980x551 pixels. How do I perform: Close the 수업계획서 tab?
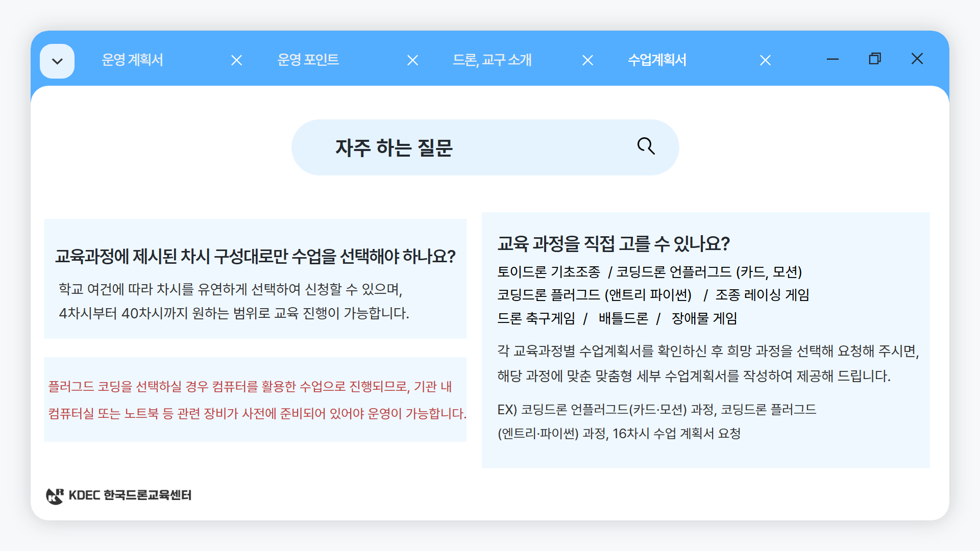point(765,60)
